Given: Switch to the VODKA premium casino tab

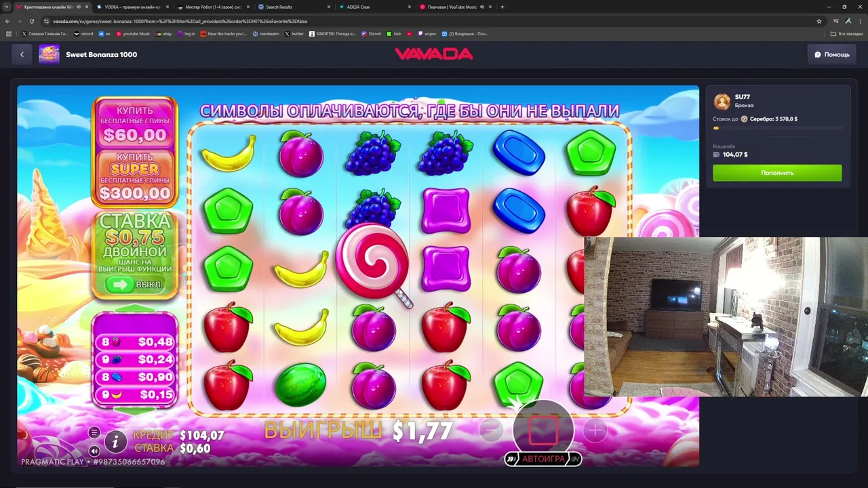Looking at the screenshot, I should pyautogui.click(x=132, y=7).
